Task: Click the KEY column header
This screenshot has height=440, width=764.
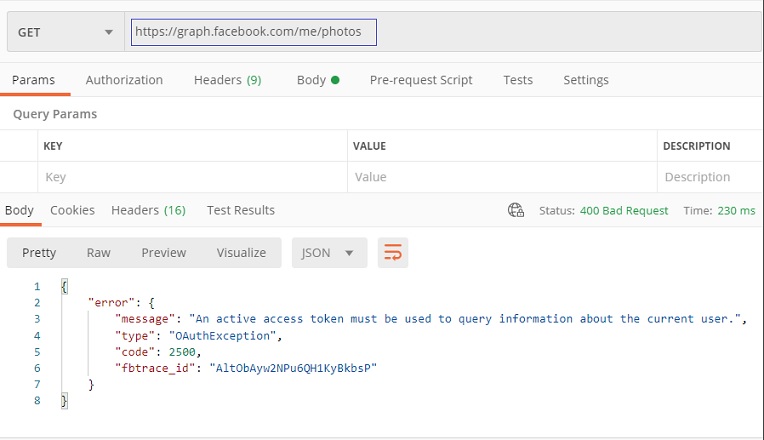Action: 53,146
